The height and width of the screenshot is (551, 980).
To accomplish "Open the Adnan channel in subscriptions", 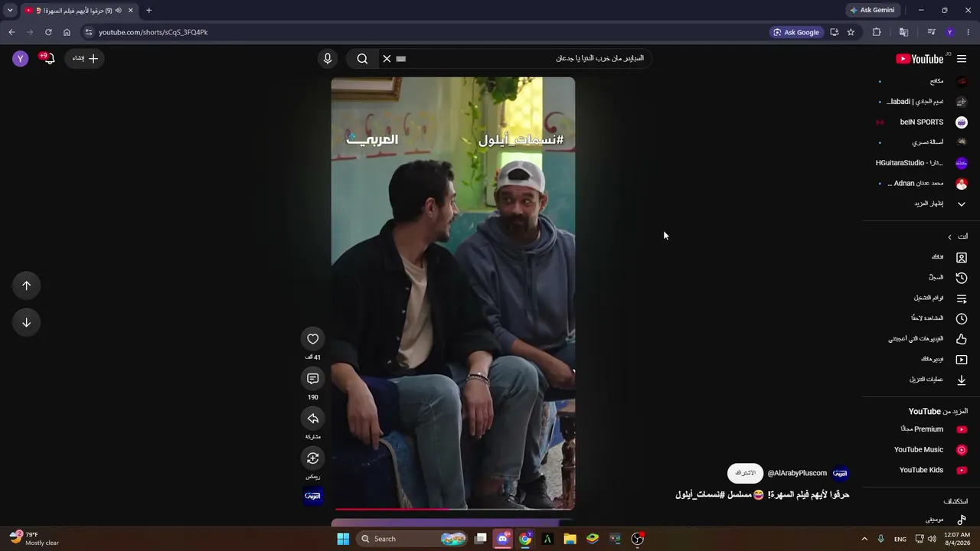I will pyautogui.click(x=922, y=184).
